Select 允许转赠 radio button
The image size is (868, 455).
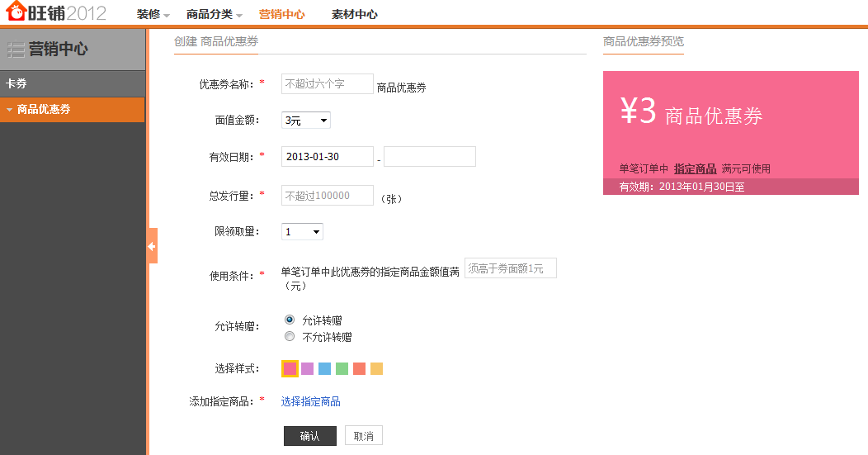pyautogui.click(x=290, y=320)
